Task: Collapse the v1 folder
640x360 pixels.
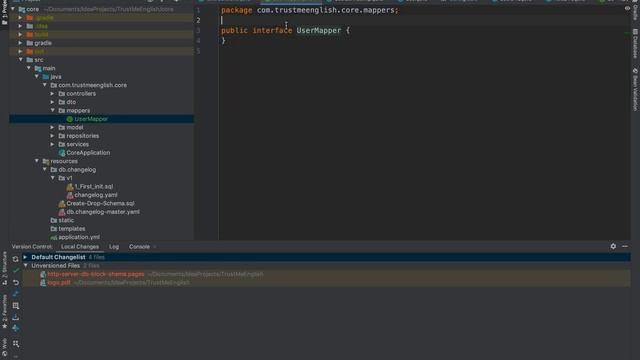Action: click(53, 178)
